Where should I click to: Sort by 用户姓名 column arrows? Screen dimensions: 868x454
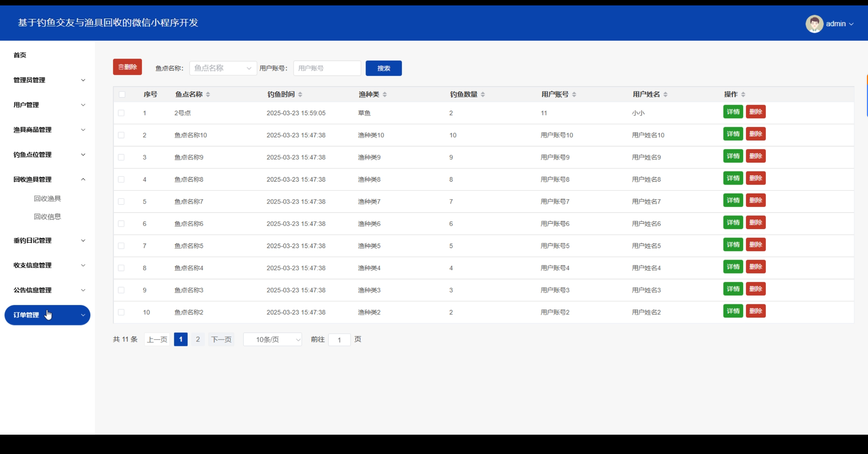point(665,95)
